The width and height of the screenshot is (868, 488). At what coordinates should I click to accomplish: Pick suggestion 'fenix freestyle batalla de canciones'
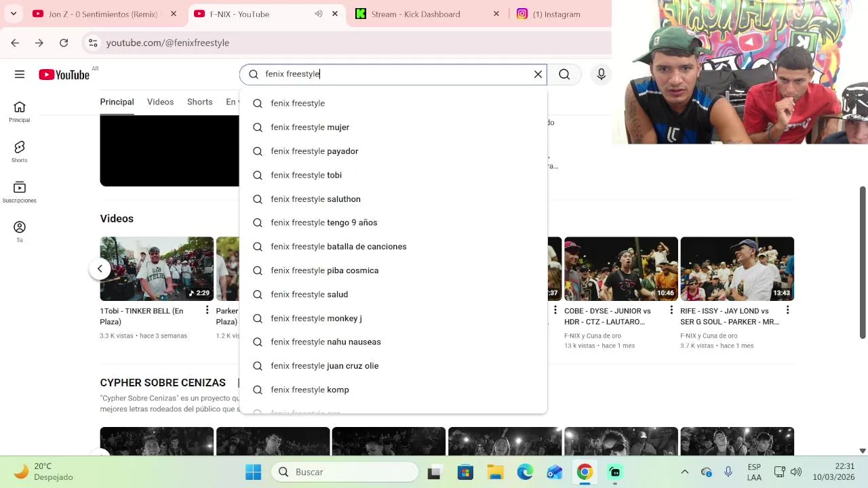[x=393, y=246]
